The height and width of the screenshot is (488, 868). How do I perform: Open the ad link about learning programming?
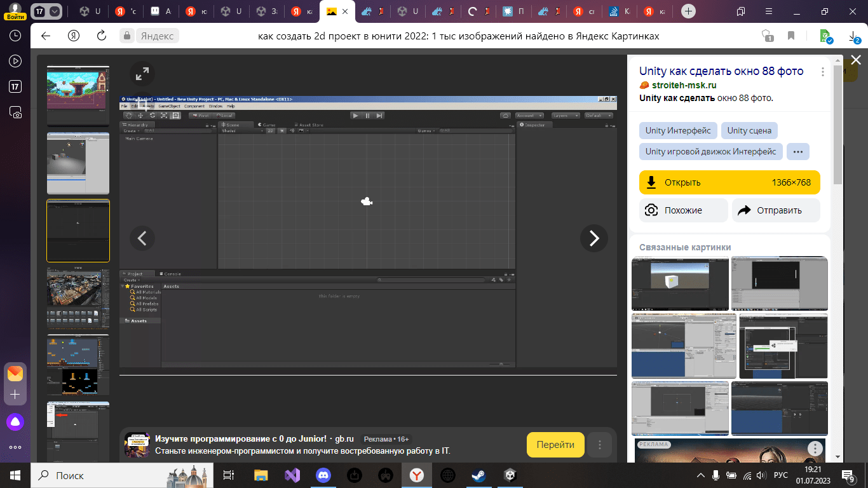coord(241,439)
